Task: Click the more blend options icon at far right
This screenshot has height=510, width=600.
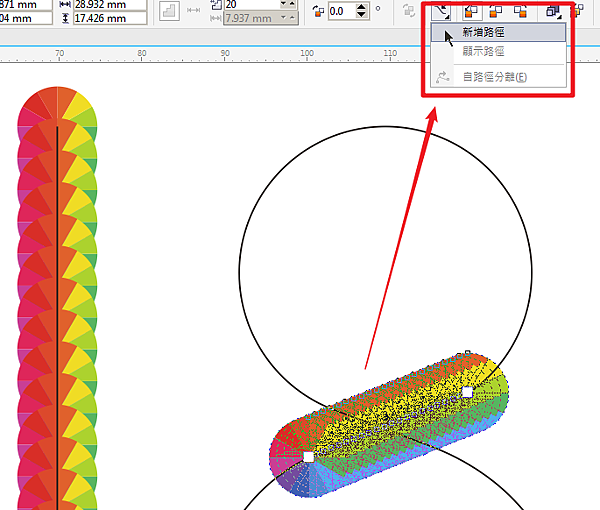Action: coord(579,11)
